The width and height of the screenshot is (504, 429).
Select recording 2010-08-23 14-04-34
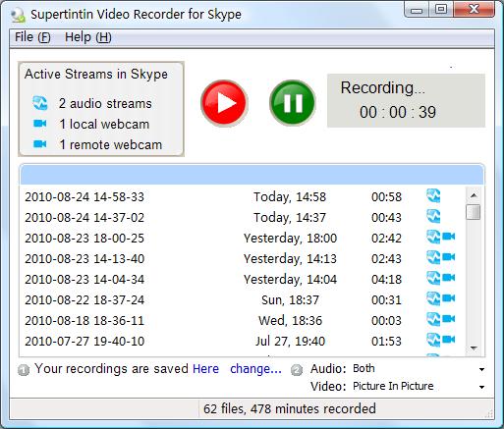pos(243,279)
